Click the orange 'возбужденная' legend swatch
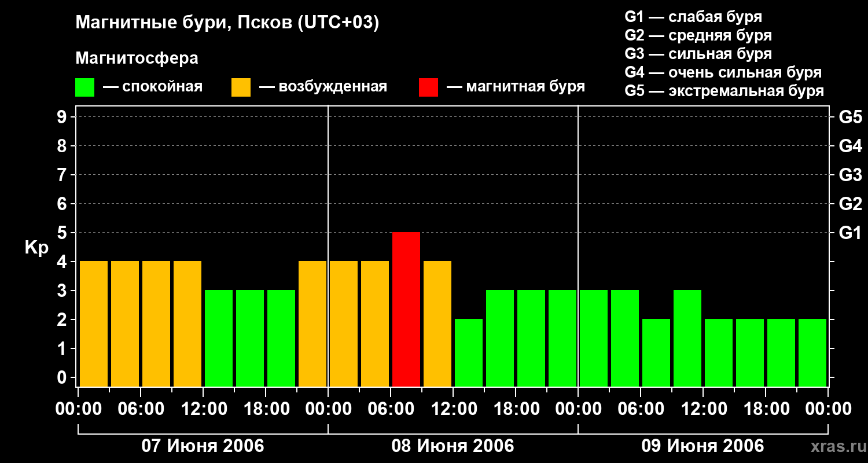This screenshot has width=868, height=463. pyautogui.click(x=241, y=87)
